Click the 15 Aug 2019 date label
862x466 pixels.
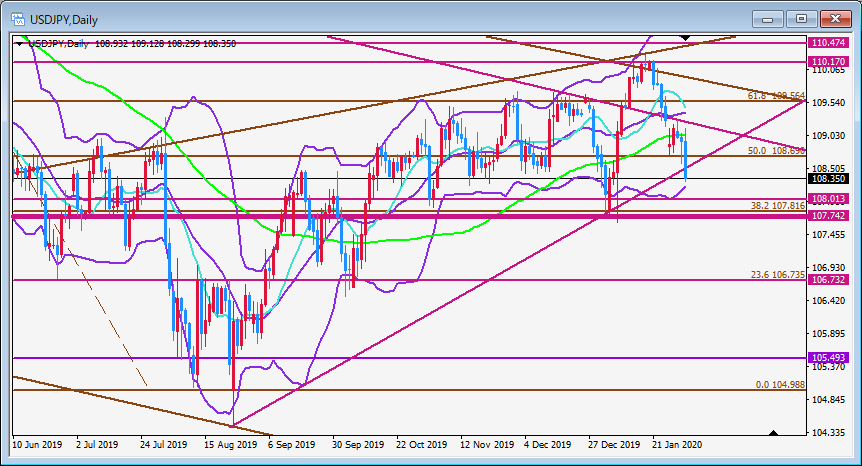230,445
